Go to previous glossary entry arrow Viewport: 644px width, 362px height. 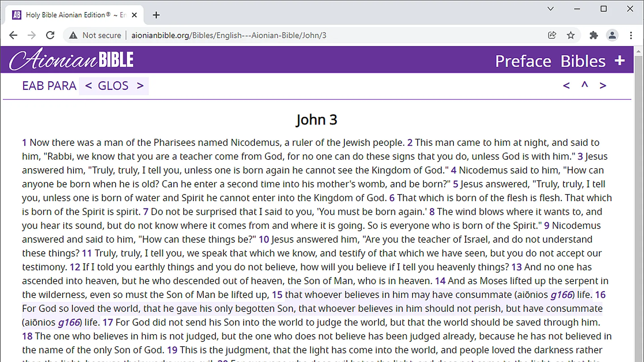coord(89,86)
